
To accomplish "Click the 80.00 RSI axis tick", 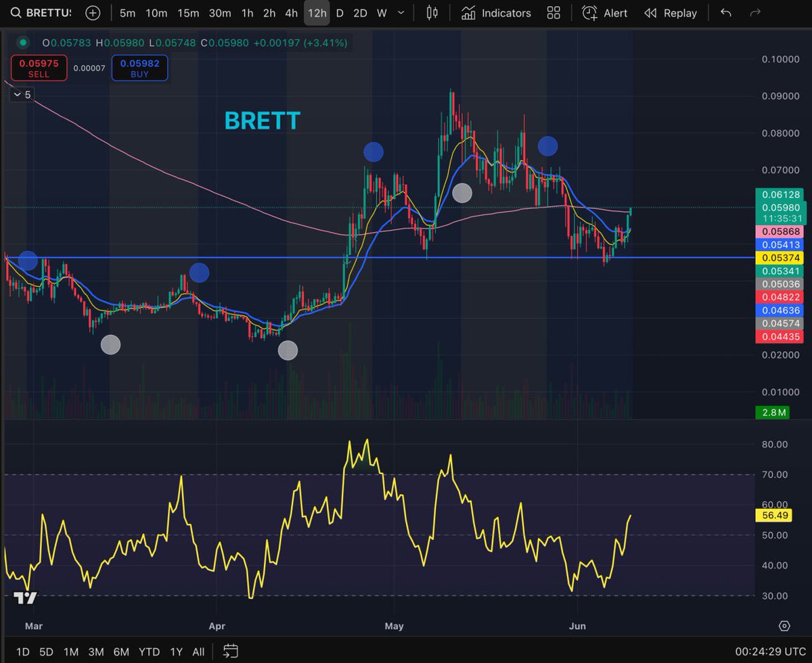I will [x=774, y=444].
